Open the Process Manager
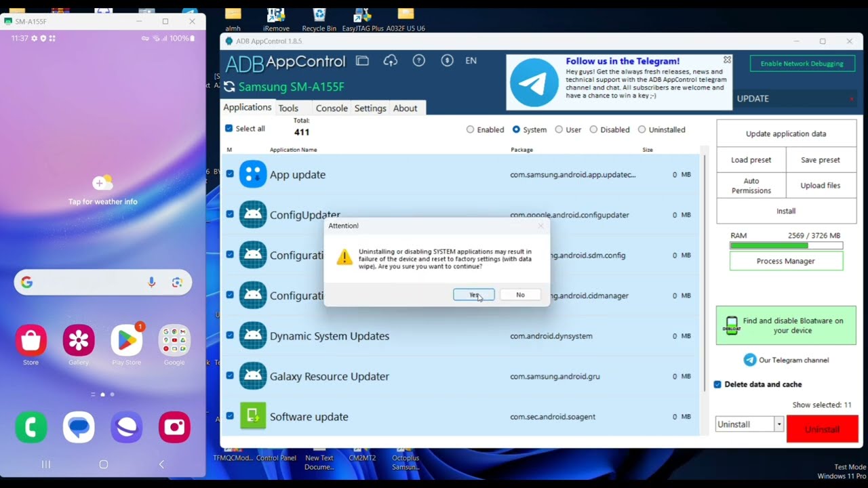 pos(786,261)
